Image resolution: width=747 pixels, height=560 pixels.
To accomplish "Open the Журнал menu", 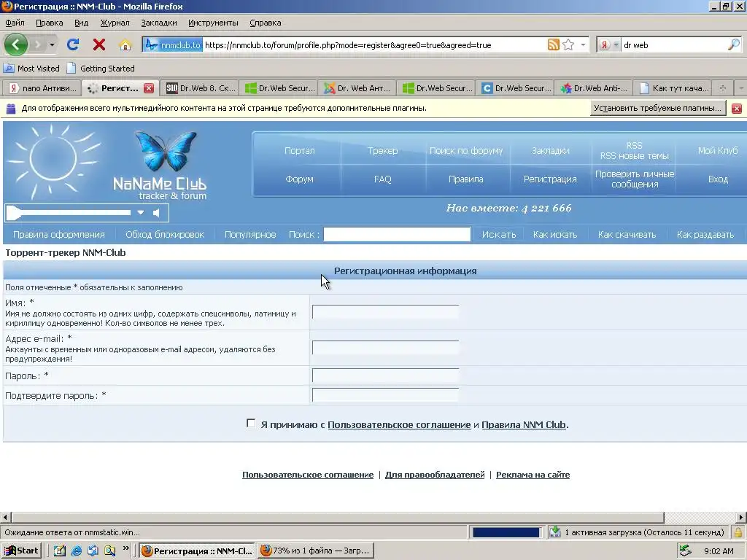I will (115, 23).
